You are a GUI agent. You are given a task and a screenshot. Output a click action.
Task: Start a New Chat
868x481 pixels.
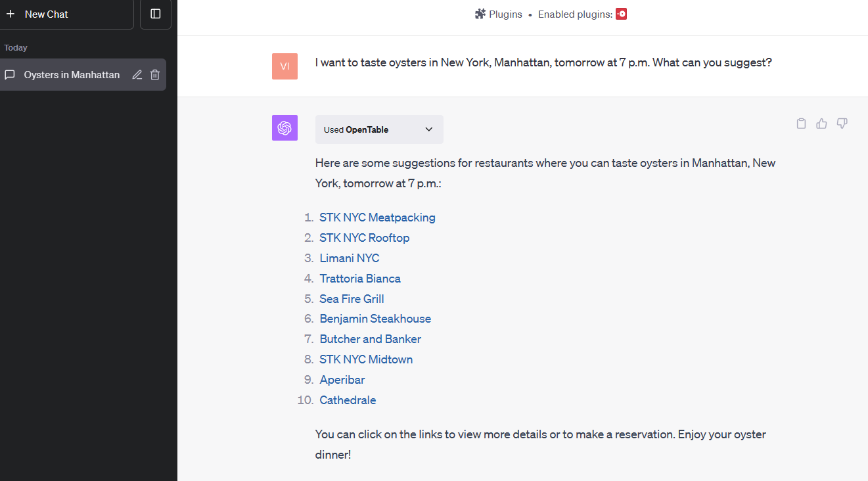tap(66, 14)
